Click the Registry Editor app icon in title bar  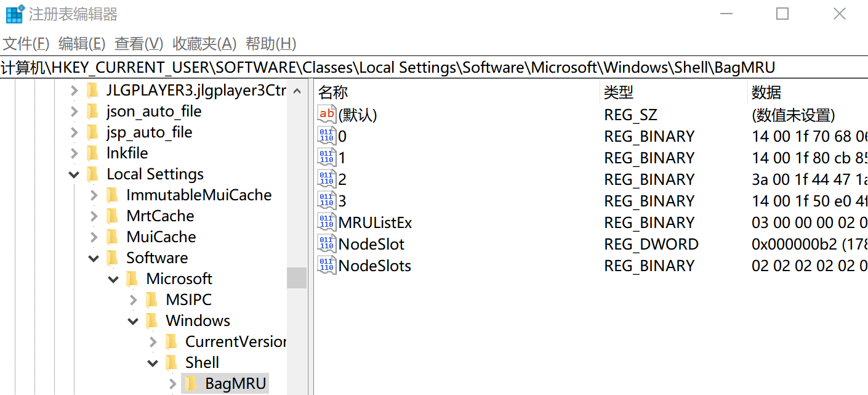pos(15,14)
